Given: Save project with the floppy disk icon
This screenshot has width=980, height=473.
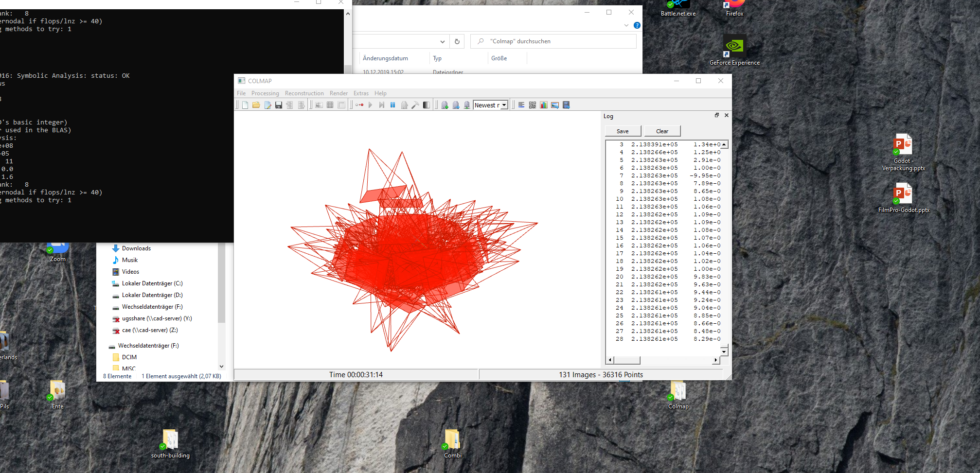Looking at the screenshot, I should [x=279, y=105].
